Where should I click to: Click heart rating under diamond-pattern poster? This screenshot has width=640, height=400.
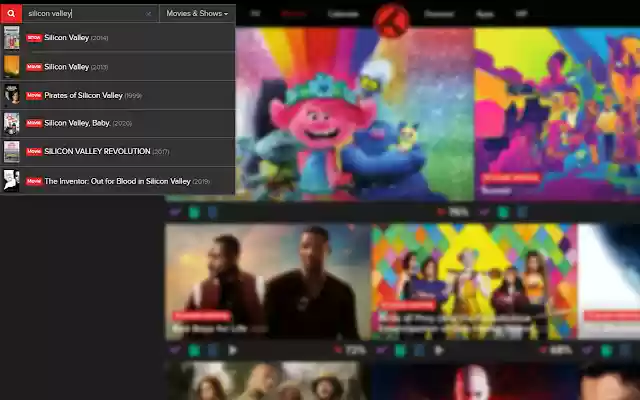[x=556, y=350]
